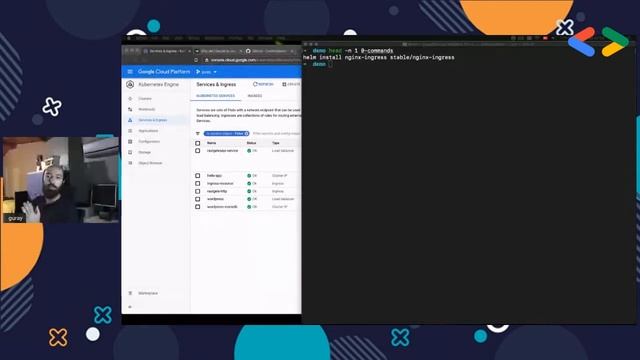Click the Storage icon in the sidebar
640x360 pixels.
130,152
